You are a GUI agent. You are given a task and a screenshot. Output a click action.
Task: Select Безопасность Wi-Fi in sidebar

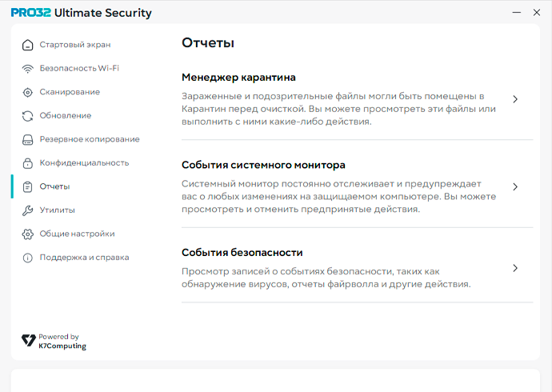(79, 69)
